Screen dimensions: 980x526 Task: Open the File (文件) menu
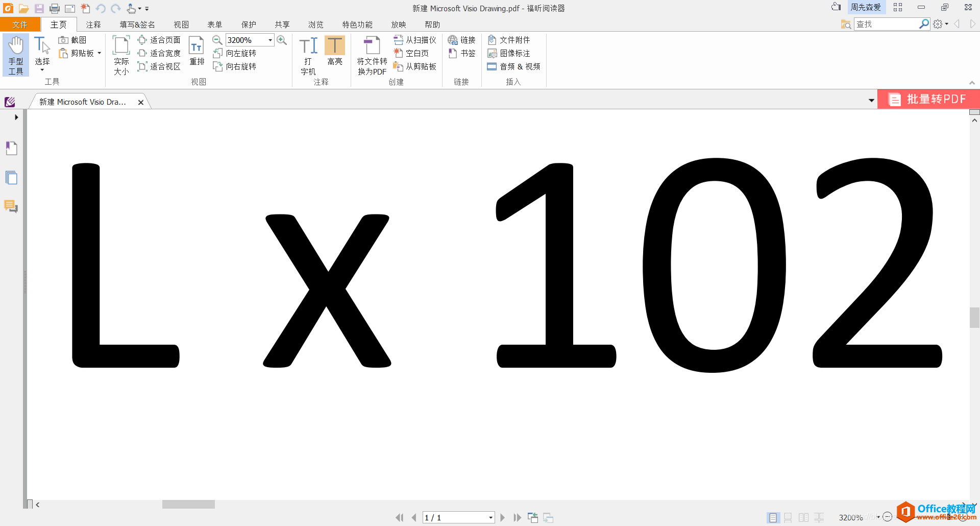pos(20,25)
